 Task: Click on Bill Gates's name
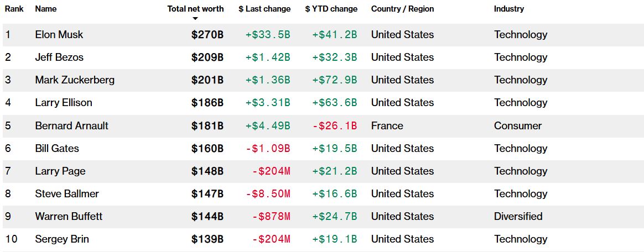pyautogui.click(x=57, y=149)
